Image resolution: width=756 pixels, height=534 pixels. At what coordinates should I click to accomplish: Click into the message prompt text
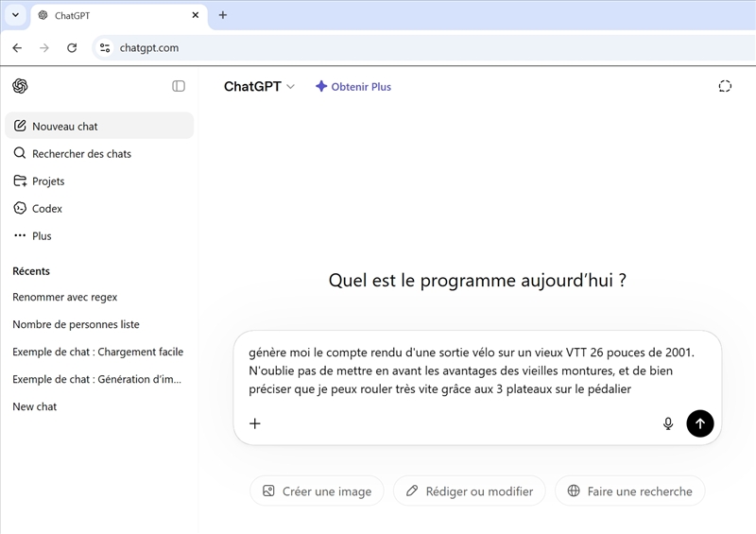471,370
